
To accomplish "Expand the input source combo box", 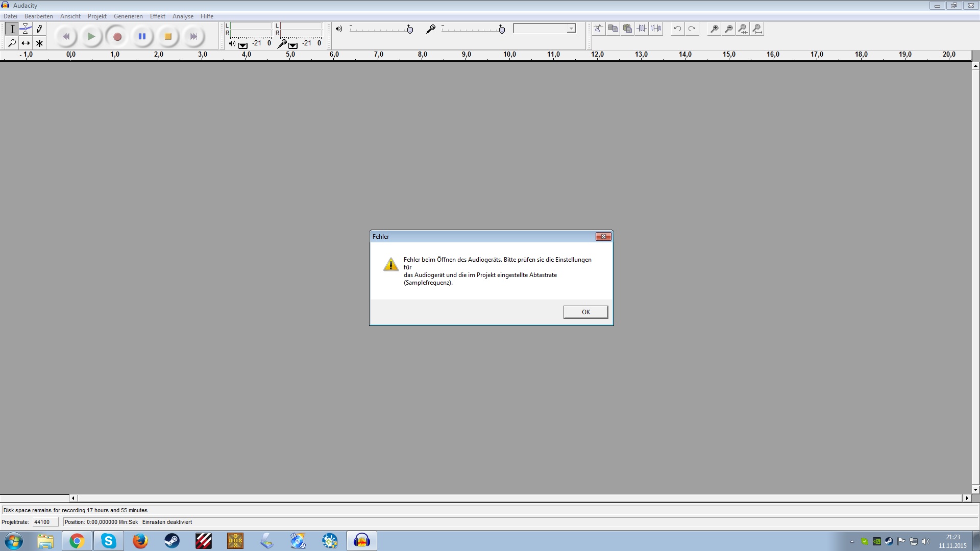I will 571,29.
